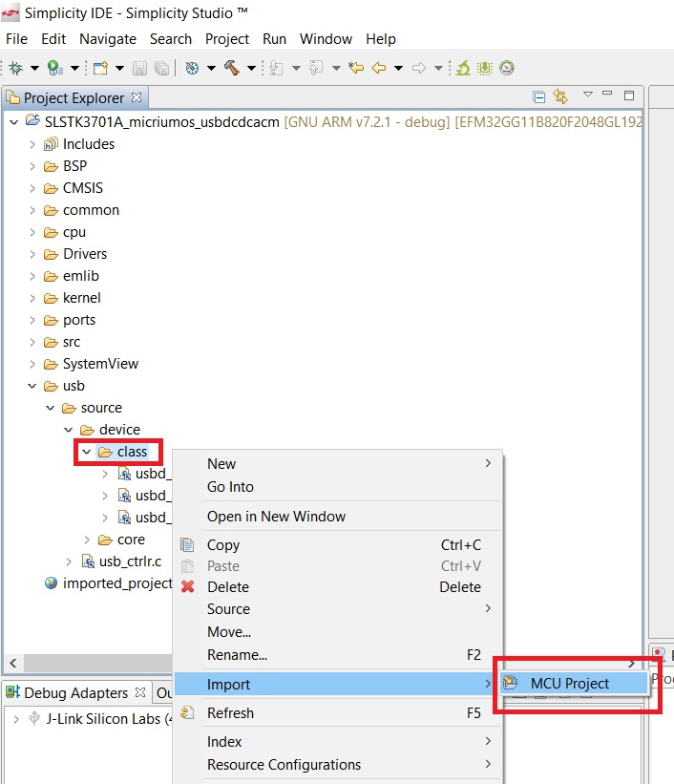The height and width of the screenshot is (784, 674).
Task: Expand the kernel folder
Action: pos(32,299)
